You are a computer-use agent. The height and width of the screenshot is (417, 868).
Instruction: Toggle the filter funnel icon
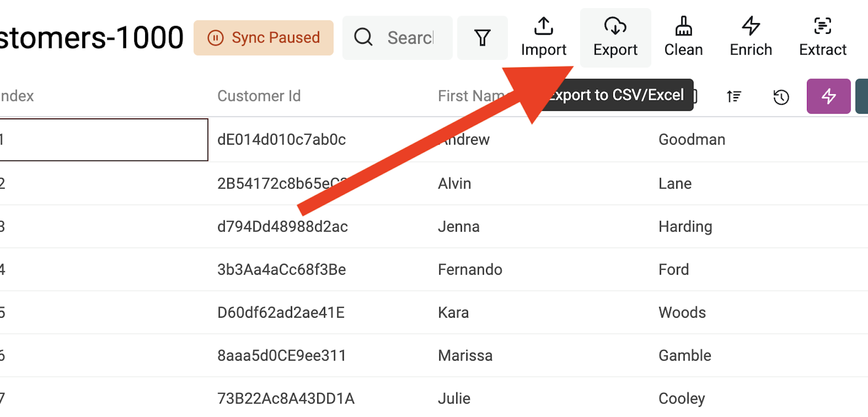pyautogui.click(x=482, y=37)
